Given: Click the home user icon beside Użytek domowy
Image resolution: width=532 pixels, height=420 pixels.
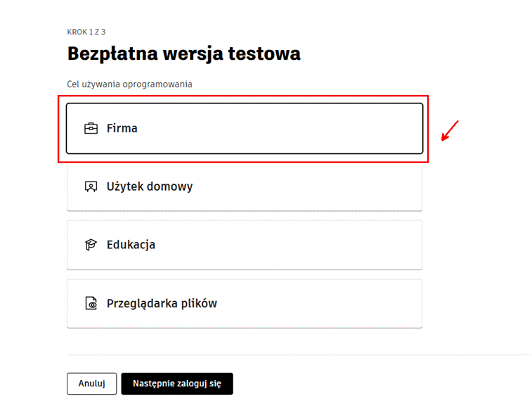Looking at the screenshot, I should click(91, 187).
